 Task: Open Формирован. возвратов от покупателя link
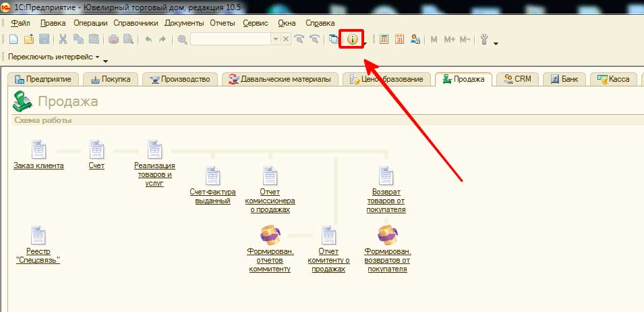(387, 260)
